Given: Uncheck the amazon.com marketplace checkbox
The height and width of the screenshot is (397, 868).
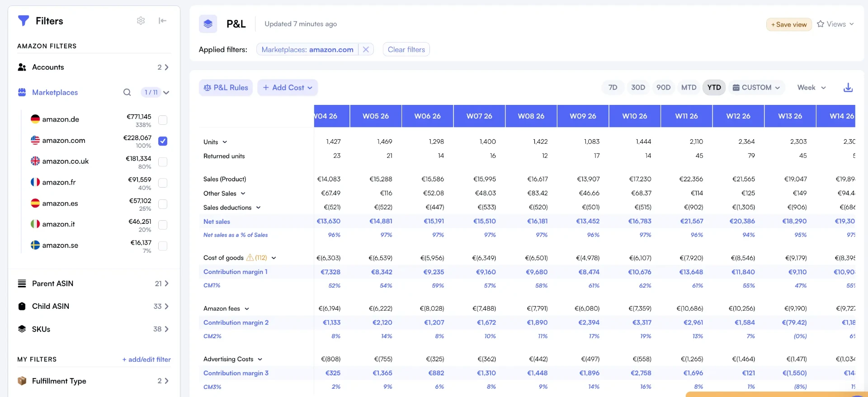Looking at the screenshot, I should (x=163, y=141).
